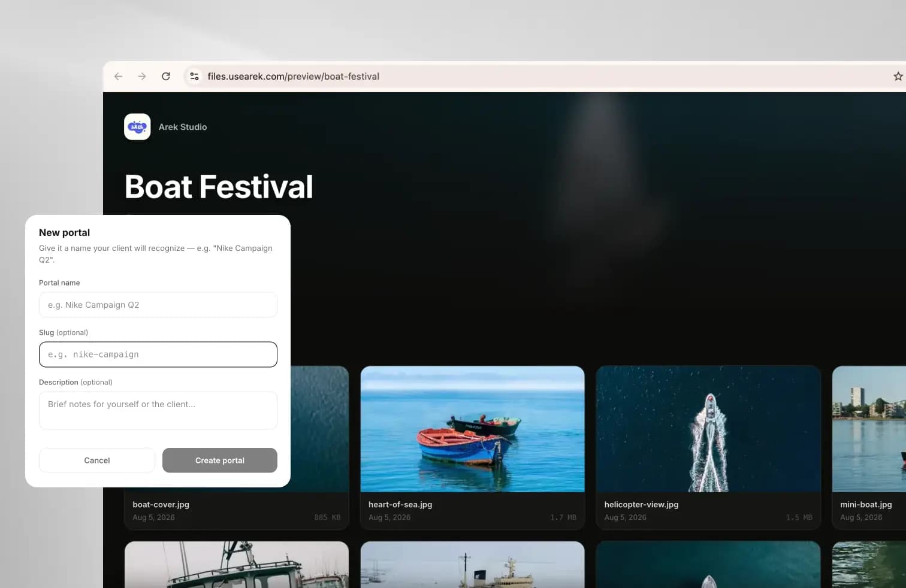
Task: Click the date under boat-cover.jpg
Action: click(x=153, y=517)
